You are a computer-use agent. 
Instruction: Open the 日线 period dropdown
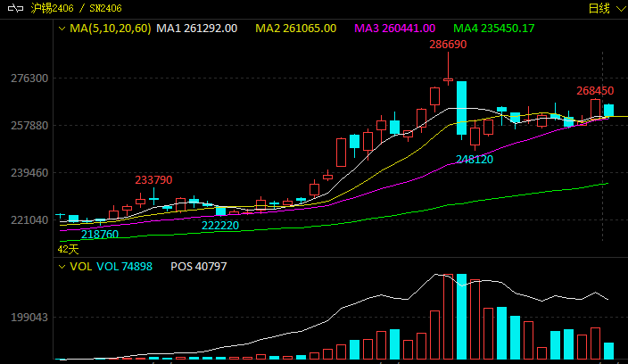[604, 8]
